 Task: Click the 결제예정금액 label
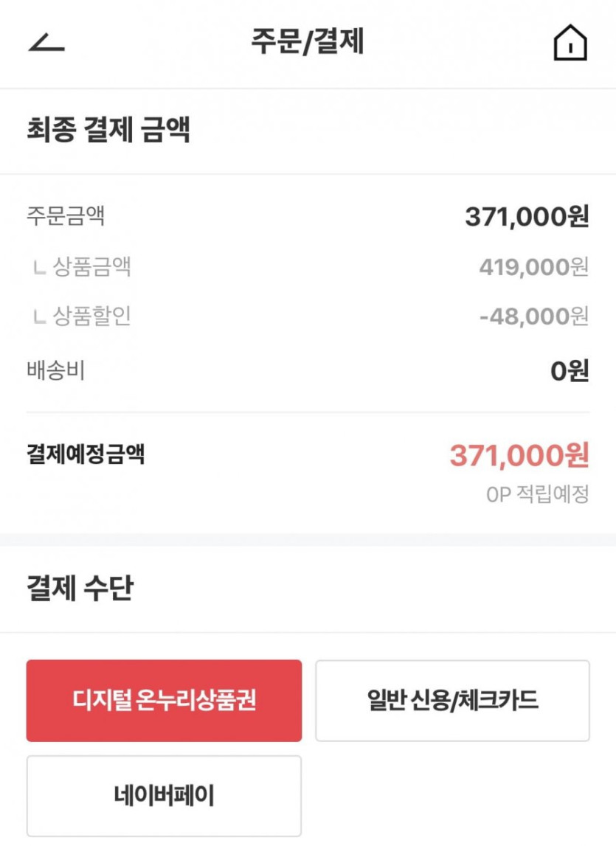click(86, 454)
